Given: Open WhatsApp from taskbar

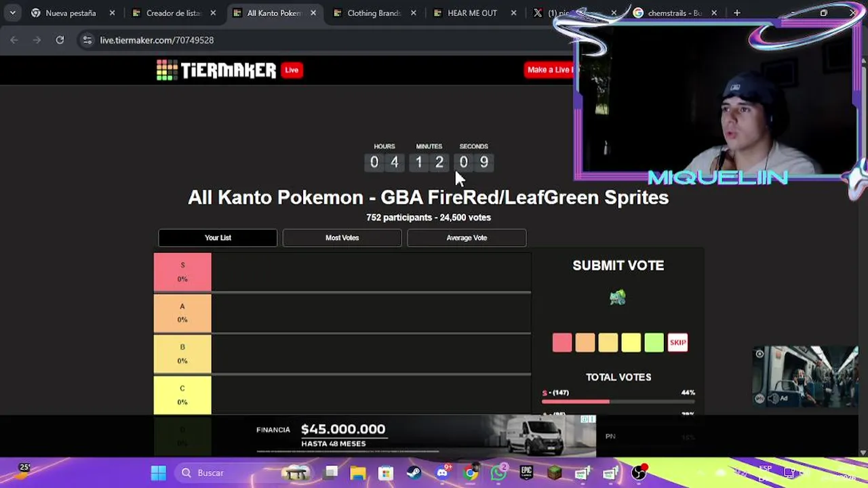Looking at the screenshot, I should pos(498,472).
